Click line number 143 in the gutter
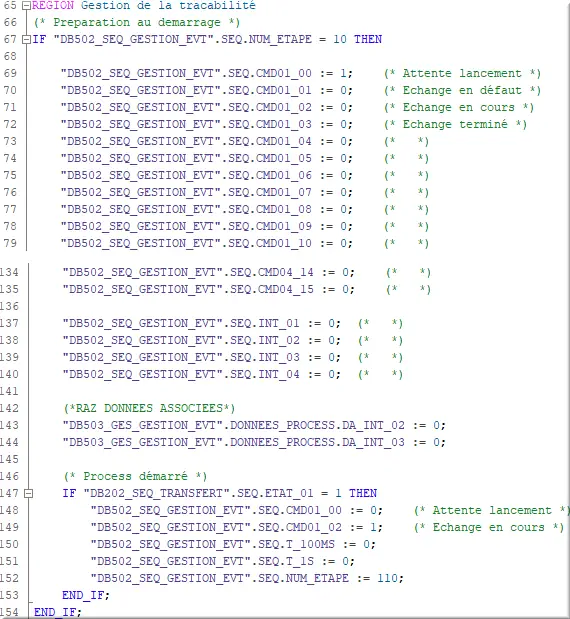The image size is (570, 619). coord(9,425)
